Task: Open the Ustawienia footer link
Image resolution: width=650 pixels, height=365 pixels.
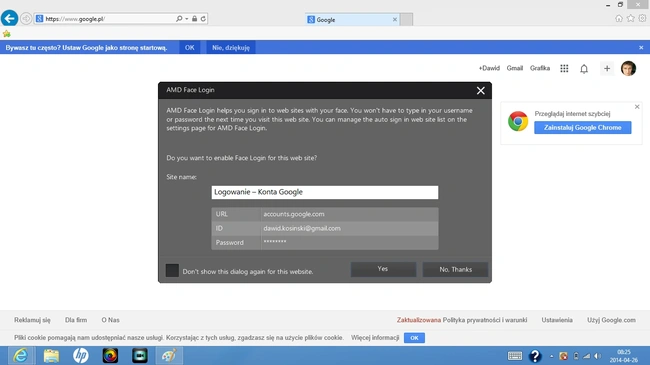Action: coord(557,320)
